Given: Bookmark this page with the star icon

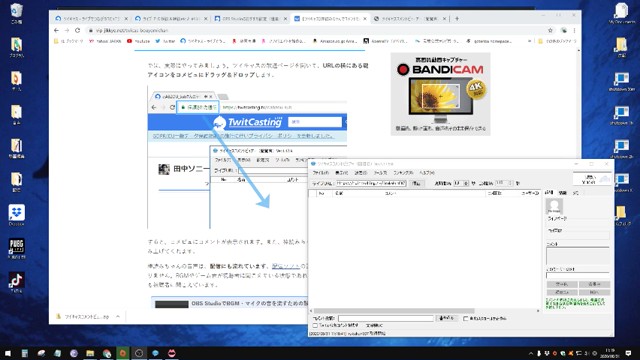Looking at the screenshot, I should pyautogui.click(x=550, y=30).
